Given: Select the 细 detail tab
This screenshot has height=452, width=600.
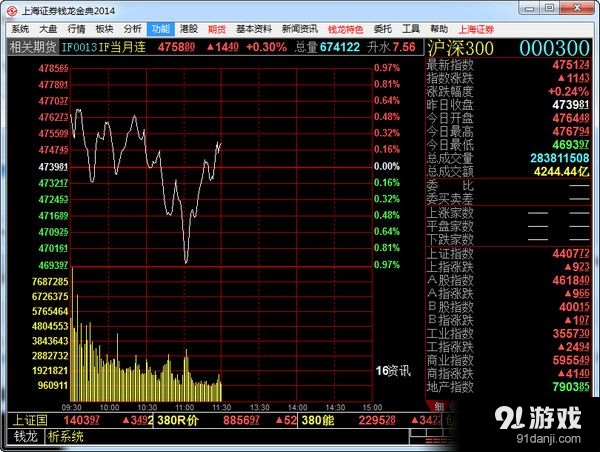Looking at the screenshot, I should 439,406.
